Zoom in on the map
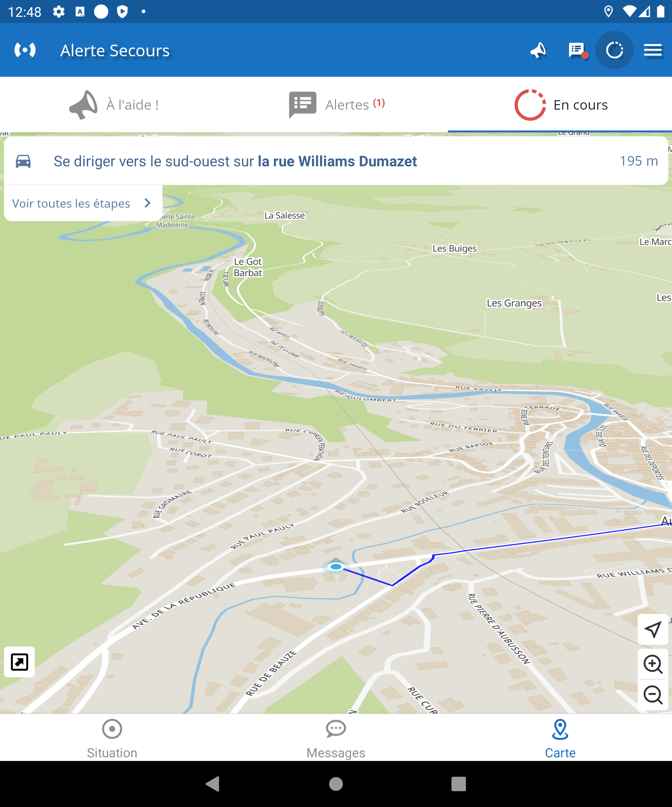The height and width of the screenshot is (807, 672). (652, 664)
